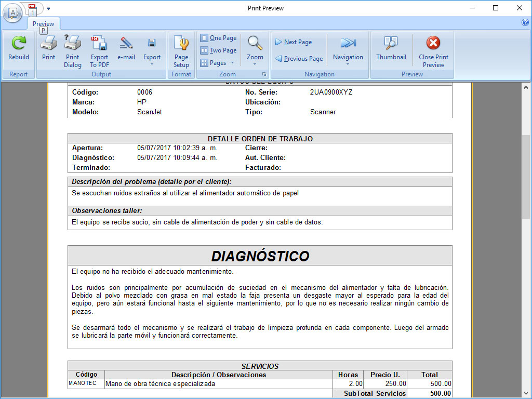Open Page Setup options

click(181, 51)
